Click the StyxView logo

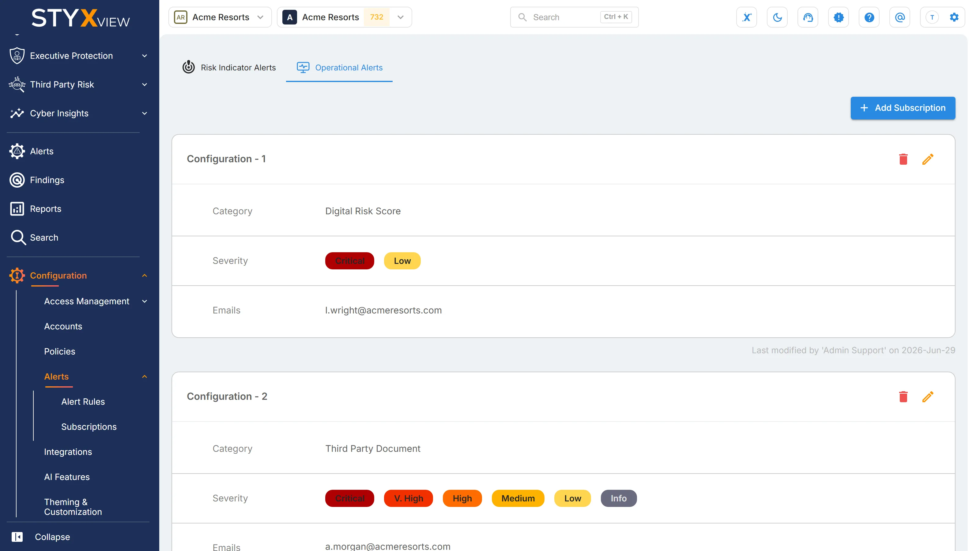[80, 18]
